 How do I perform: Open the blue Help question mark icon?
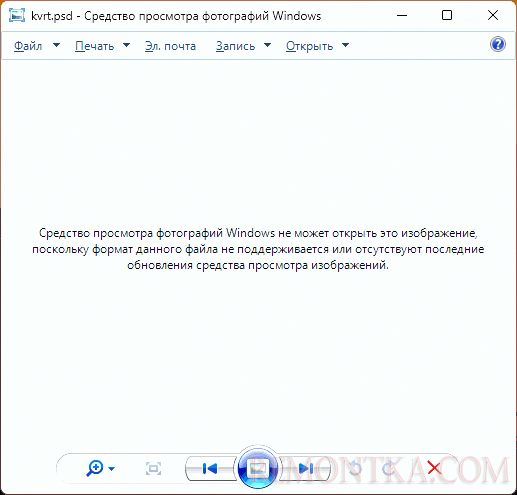point(498,44)
